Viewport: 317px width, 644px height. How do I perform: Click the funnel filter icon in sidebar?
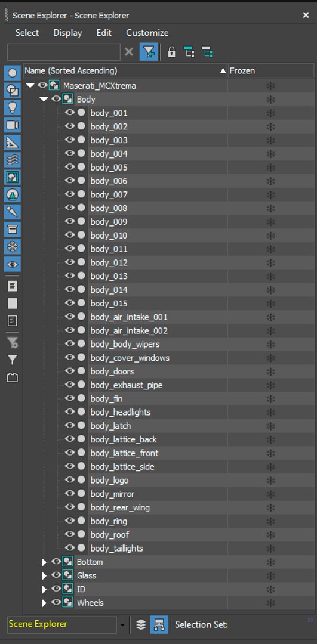pos(13,360)
